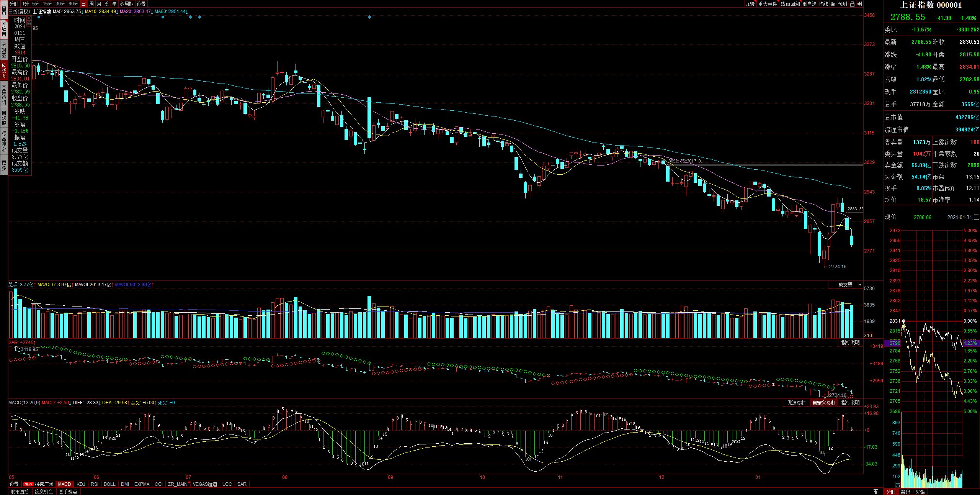Open gear settings of the info panel
Viewport: 980px width, 495px height.
tap(29, 23)
